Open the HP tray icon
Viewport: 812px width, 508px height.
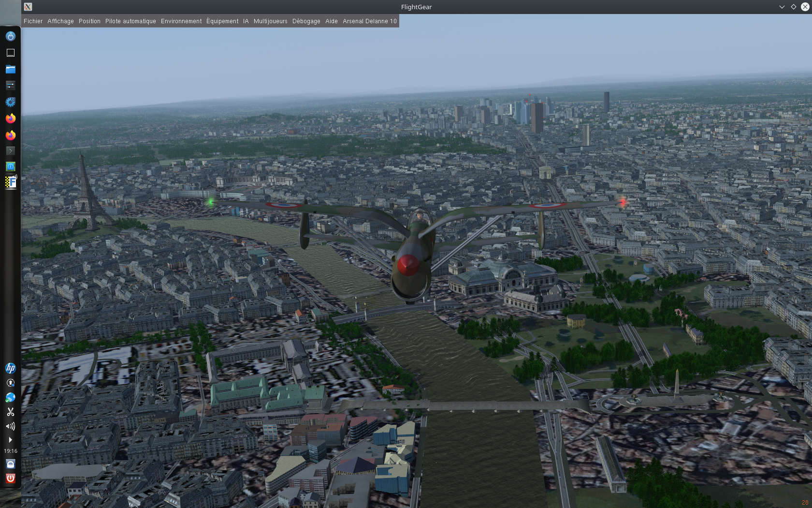point(10,368)
